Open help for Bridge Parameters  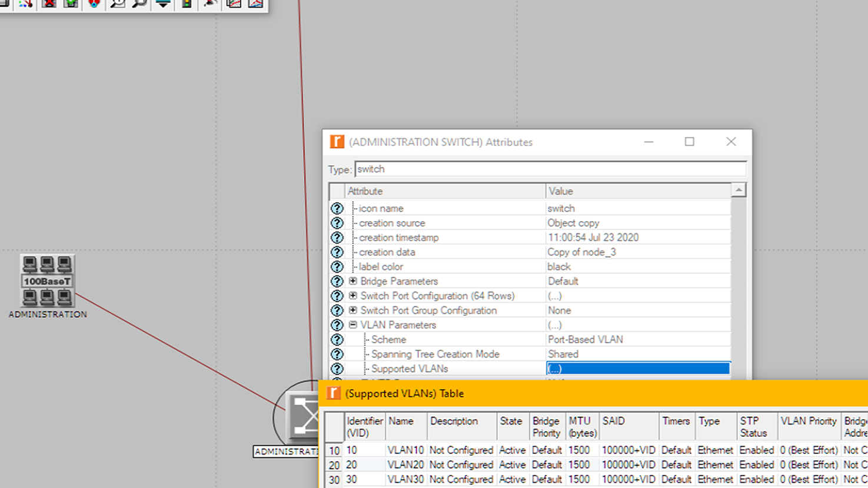pos(337,282)
